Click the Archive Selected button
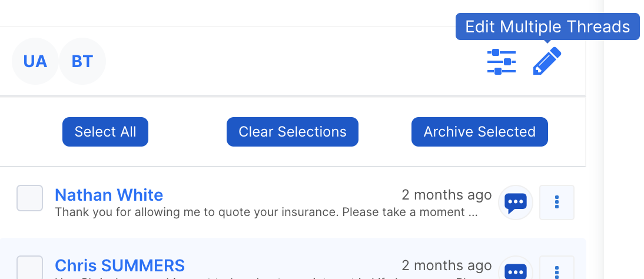The image size is (644, 279). coord(479,132)
